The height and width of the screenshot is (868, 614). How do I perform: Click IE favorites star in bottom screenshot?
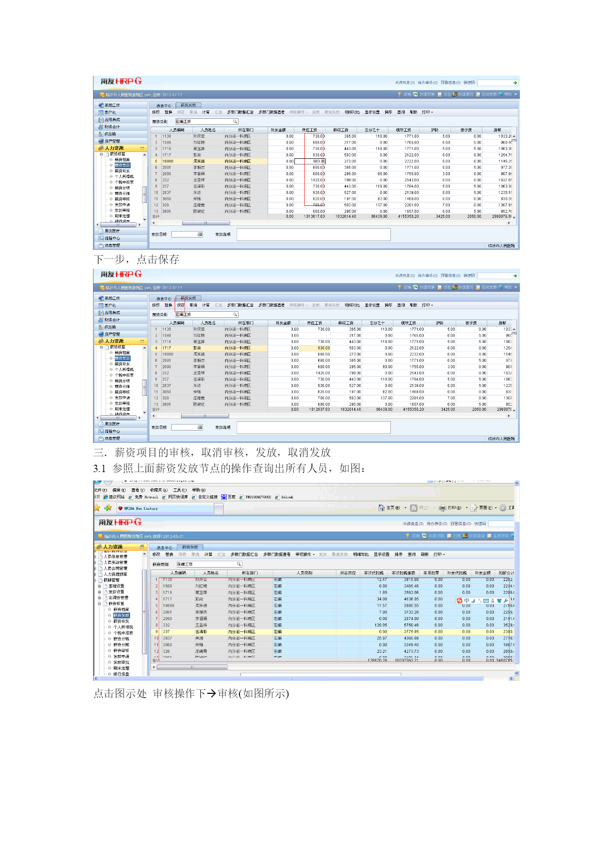[97, 508]
